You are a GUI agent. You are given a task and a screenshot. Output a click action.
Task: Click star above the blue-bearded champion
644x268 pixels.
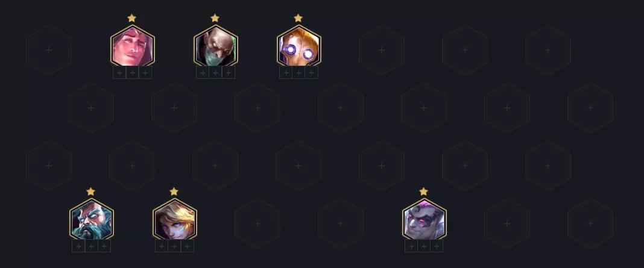[91, 192]
